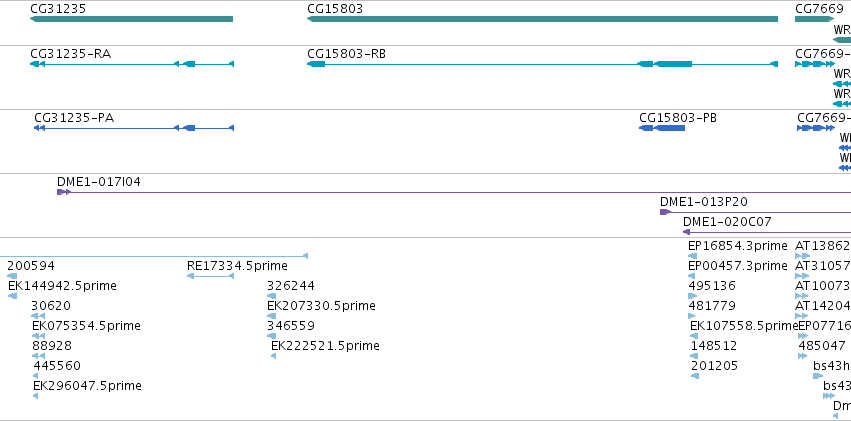The width and height of the screenshot is (851, 421).
Task: Click the RE17334.5prime EST feature
Action: click(211, 276)
